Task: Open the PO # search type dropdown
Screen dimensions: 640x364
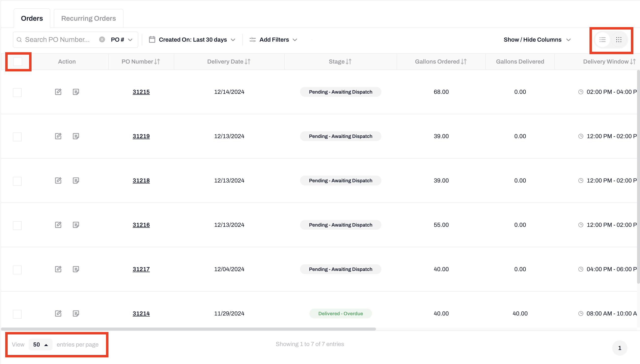Action: click(x=122, y=39)
